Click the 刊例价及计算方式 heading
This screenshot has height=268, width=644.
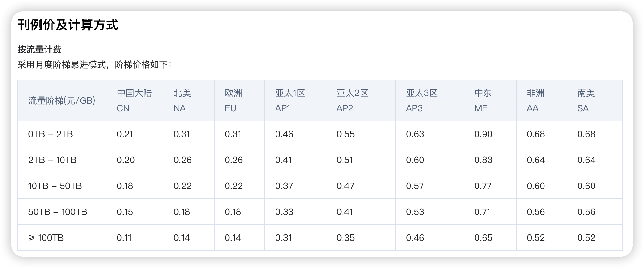click(68, 25)
